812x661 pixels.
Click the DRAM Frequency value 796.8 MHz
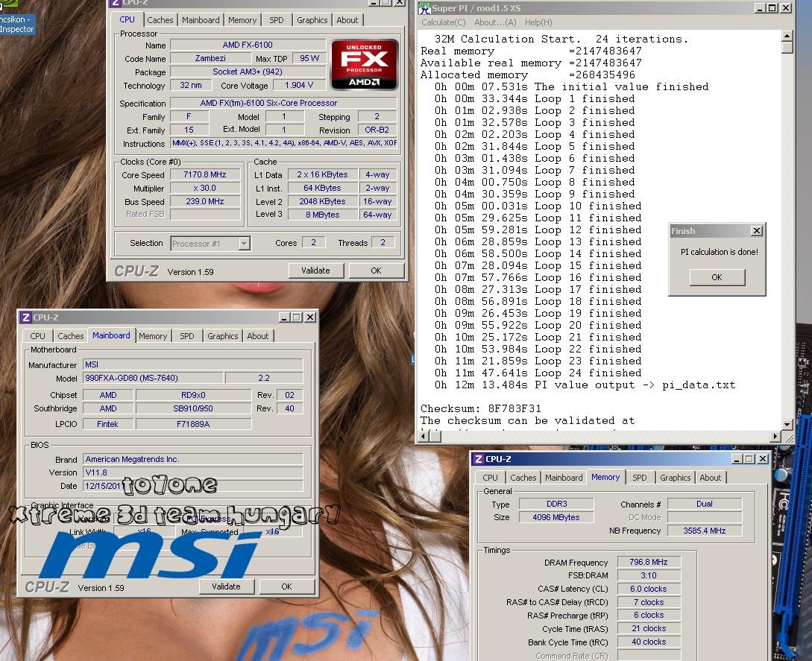point(649,562)
